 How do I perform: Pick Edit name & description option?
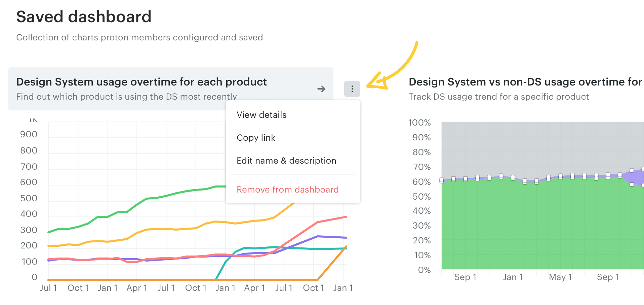coord(286,161)
